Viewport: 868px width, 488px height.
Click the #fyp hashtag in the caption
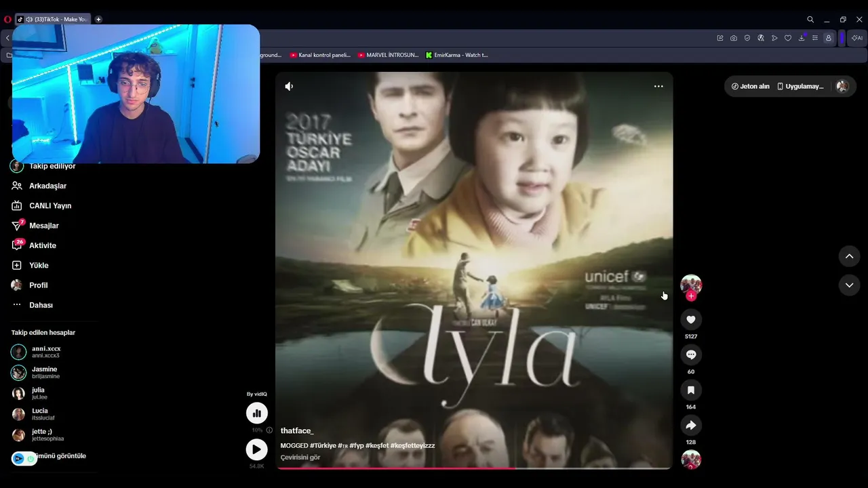click(x=357, y=445)
